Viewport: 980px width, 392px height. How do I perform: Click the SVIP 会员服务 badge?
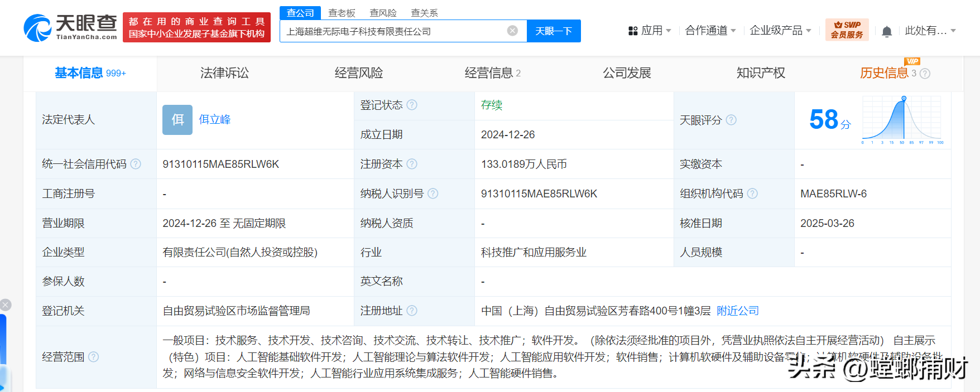(847, 30)
